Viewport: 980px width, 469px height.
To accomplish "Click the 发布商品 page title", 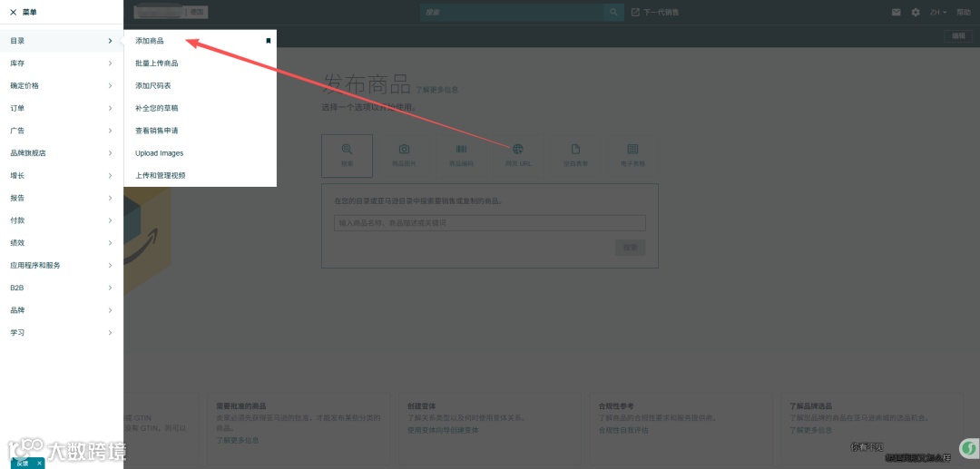I will pyautogui.click(x=367, y=83).
